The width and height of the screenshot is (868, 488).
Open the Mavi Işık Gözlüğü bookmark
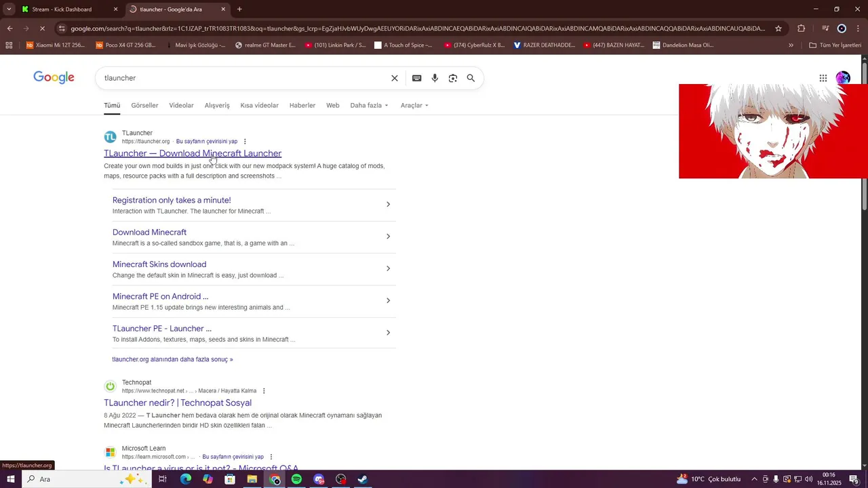(x=195, y=45)
